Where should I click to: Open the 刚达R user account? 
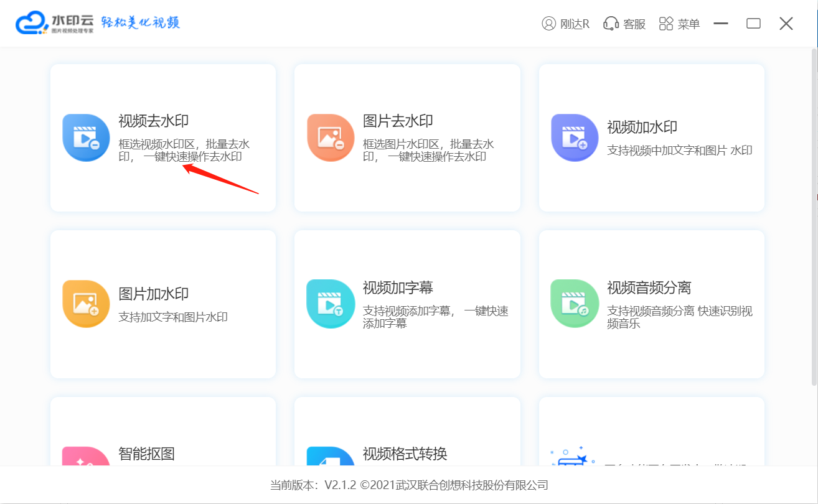click(x=565, y=24)
